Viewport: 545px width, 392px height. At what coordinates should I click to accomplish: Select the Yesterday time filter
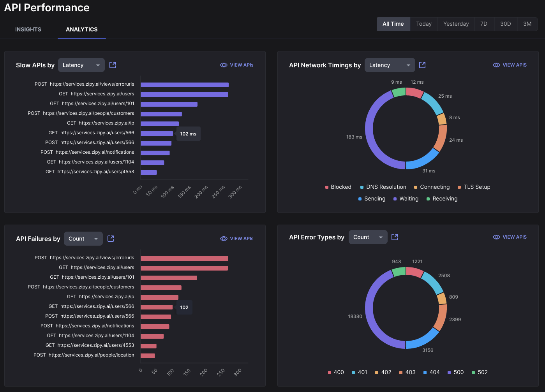point(456,24)
